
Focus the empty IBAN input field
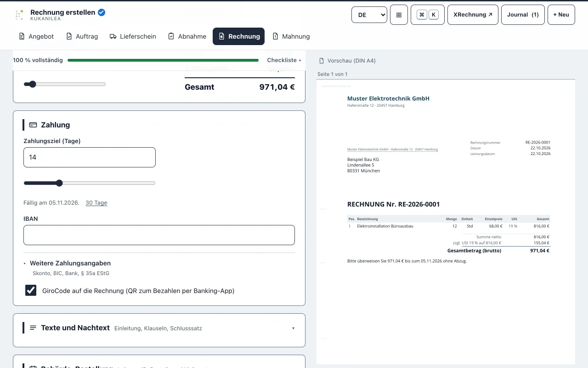(x=159, y=235)
